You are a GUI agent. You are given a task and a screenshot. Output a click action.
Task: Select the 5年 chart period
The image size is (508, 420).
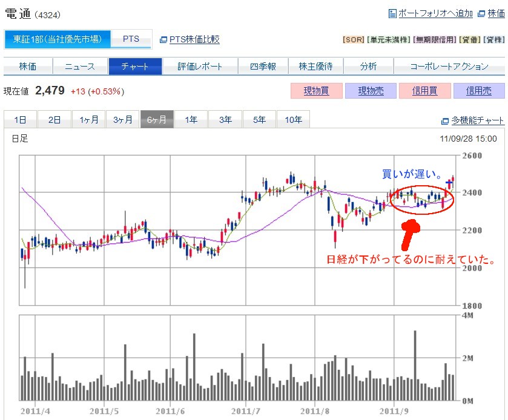pyautogui.click(x=260, y=119)
